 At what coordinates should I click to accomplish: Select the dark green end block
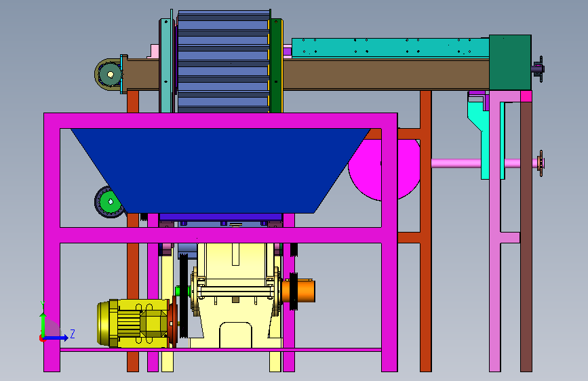coord(510,62)
